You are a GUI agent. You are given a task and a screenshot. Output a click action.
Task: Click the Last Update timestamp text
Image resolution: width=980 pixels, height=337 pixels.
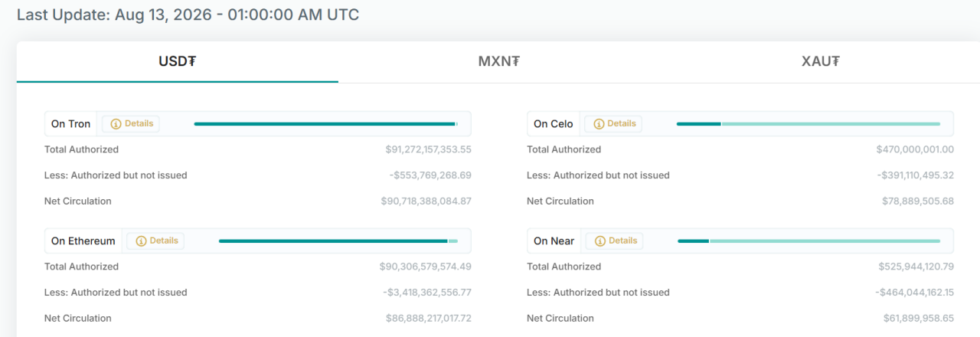(x=188, y=15)
